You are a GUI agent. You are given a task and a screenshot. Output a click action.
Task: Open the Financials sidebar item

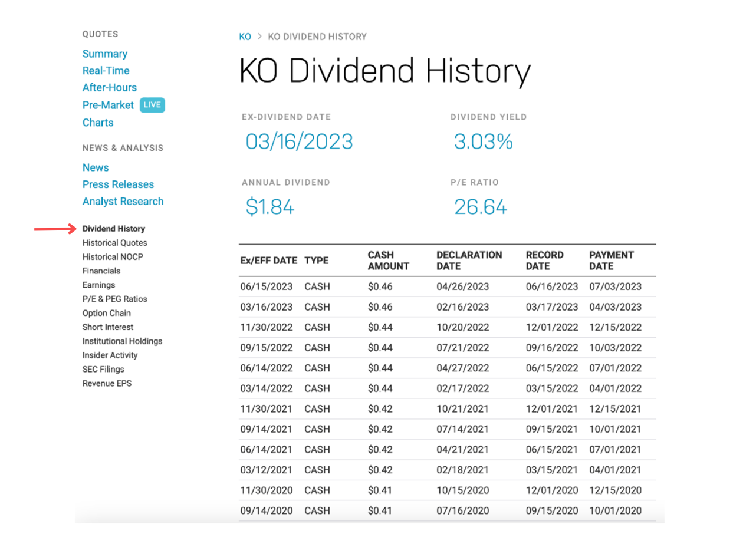101,271
